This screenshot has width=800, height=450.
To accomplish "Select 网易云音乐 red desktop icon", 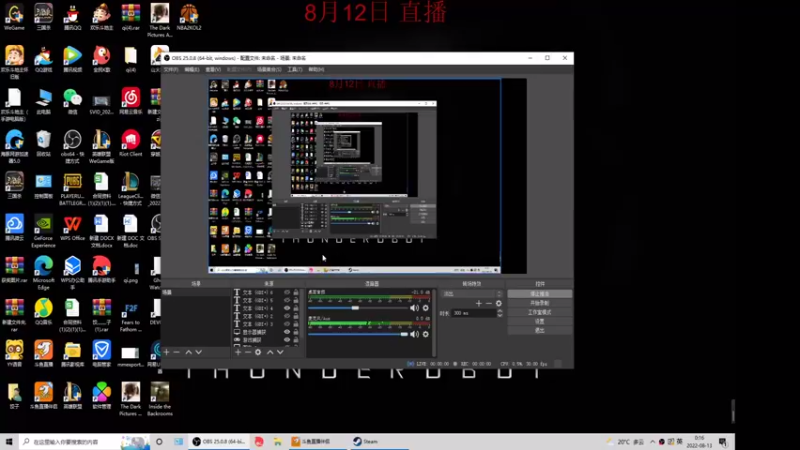I will pos(131,101).
